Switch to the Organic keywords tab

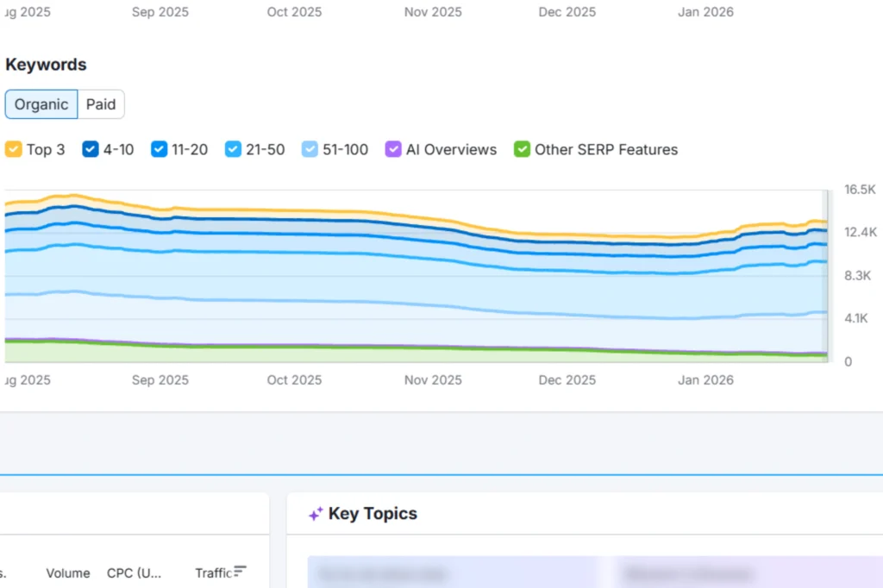point(41,104)
